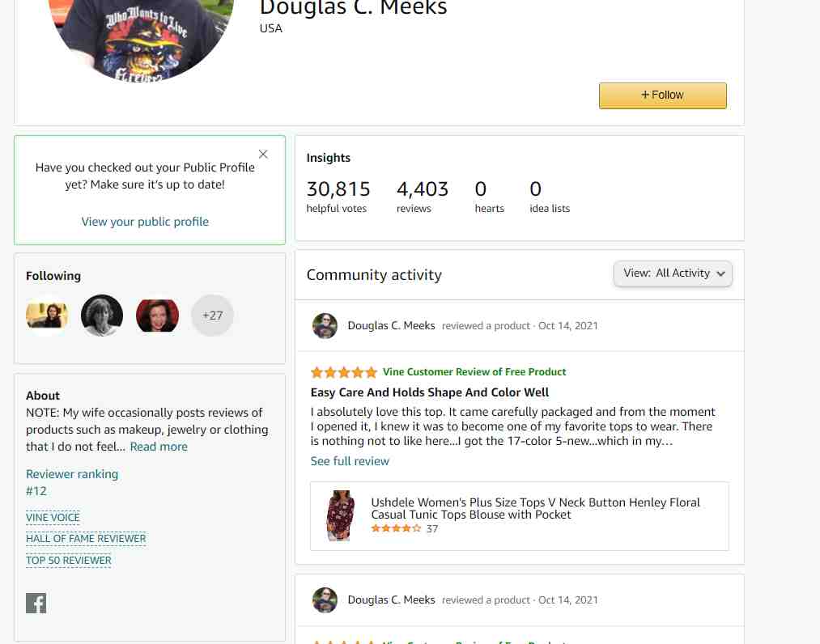Click the avatar on first review
This screenshot has height=644, width=820.
(x=325, y=326)
